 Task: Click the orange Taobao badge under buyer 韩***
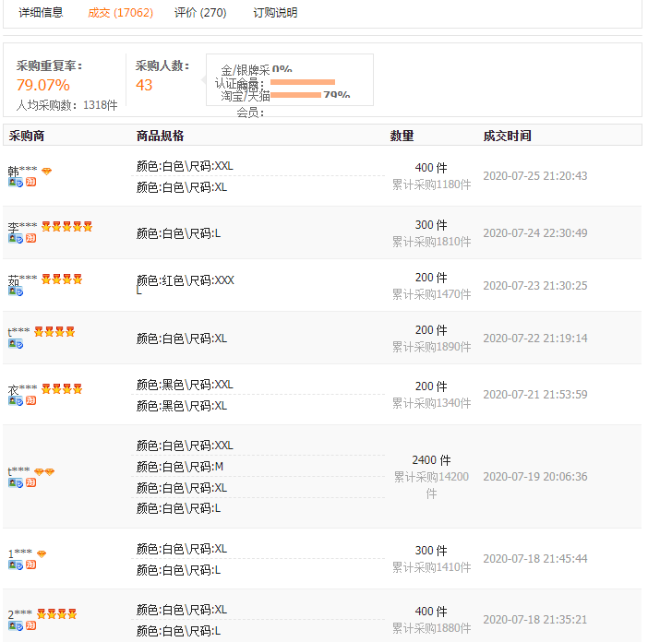tap(30, 183)
